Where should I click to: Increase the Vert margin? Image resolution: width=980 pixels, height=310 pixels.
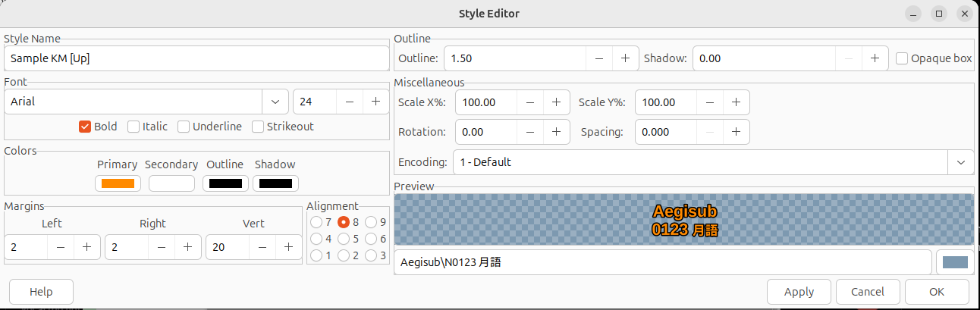click(x=288, y=247)
